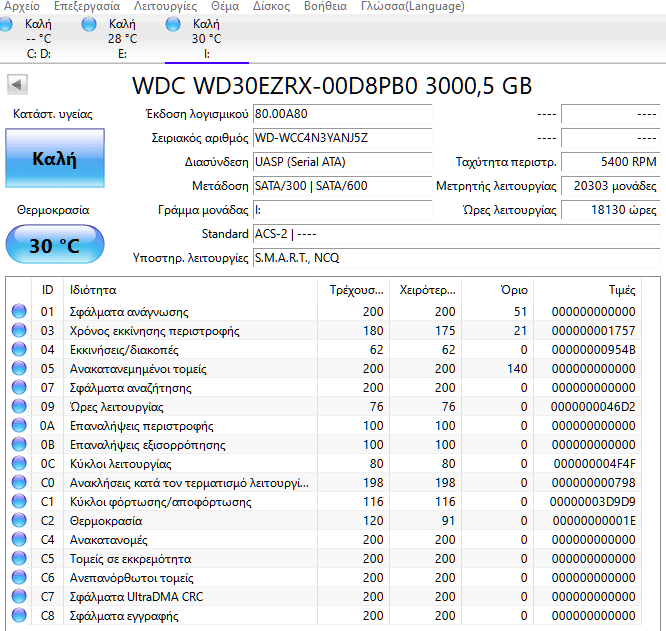Click the Ιδιότητα column header
The image size is (666, 631).
coord(190,290)
